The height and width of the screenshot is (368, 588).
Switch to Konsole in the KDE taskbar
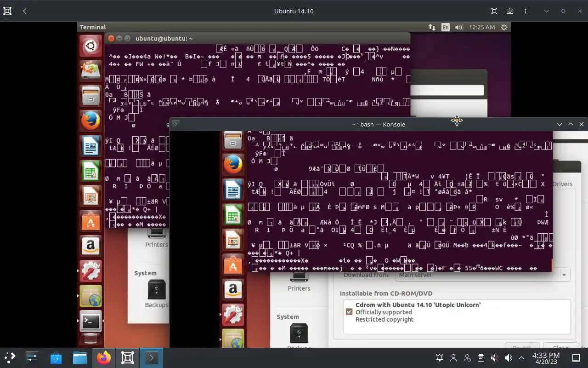click(152, 357)
